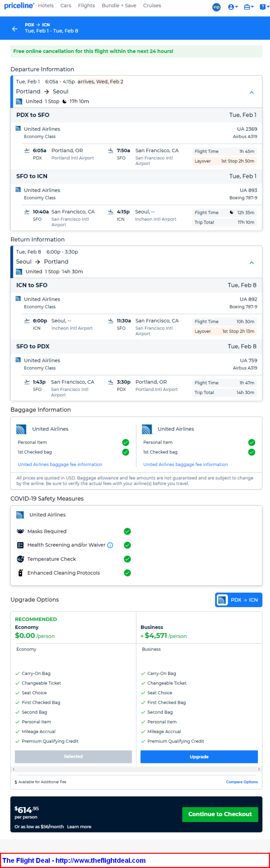Click landing icon beside 11:30a San Francisco
The width and height of the screenshot is (270, 868).
click(x=111, y=321)
